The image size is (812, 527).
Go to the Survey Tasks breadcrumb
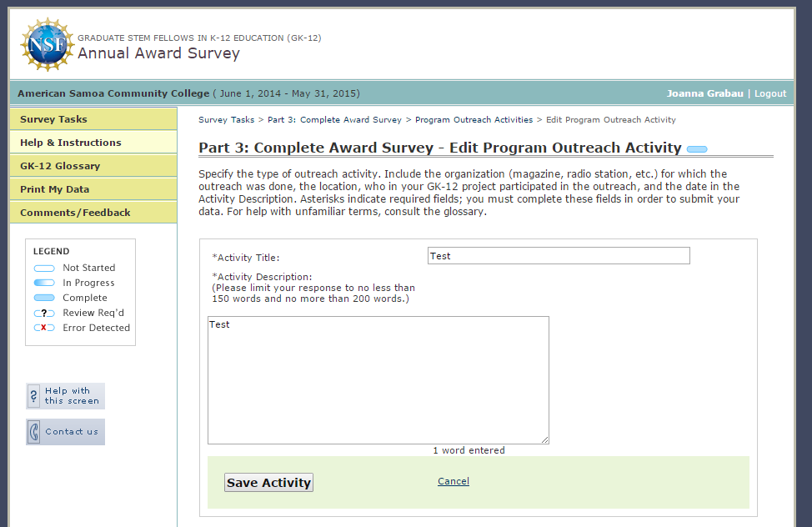[226, 120]
